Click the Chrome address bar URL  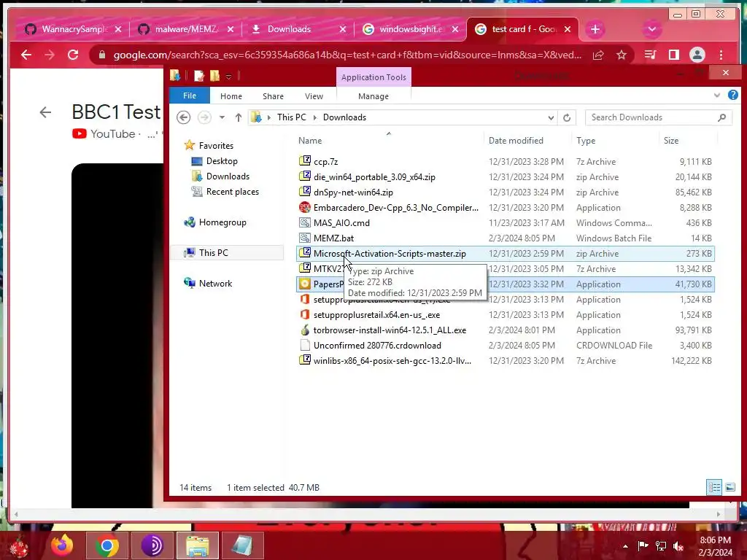[x=347, y=55]
